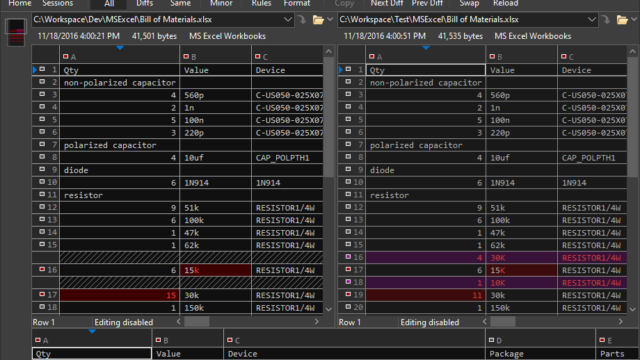
Task: Click the right pane horizontal scrollbar thumb
Action: tap(503, 322)
